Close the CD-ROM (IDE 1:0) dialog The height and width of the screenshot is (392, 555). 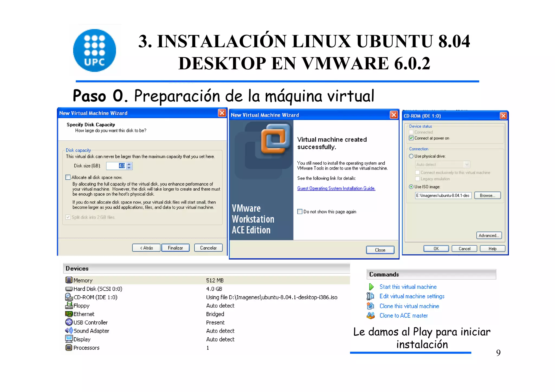(503, 116)
